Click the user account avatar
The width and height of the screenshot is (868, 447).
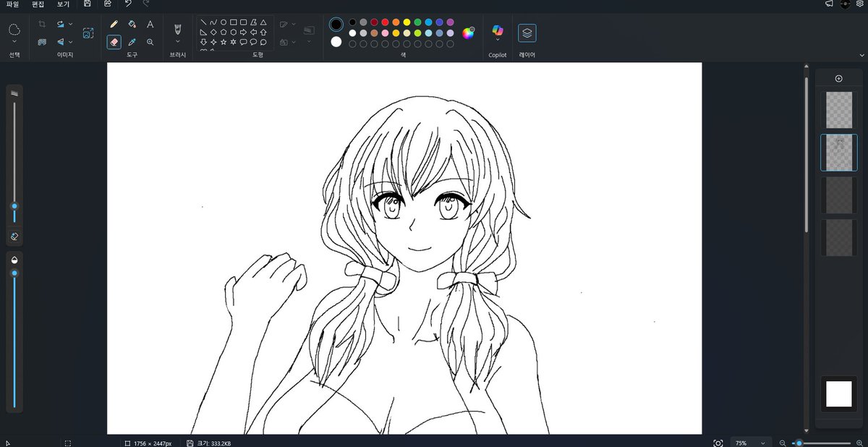844,4
